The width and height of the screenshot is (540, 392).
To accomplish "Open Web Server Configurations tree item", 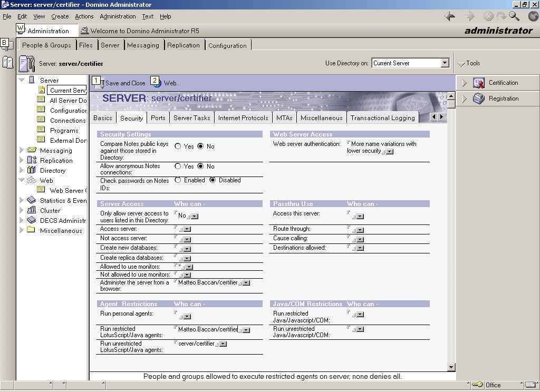I will pyautogui.click(x=68, y=190).
